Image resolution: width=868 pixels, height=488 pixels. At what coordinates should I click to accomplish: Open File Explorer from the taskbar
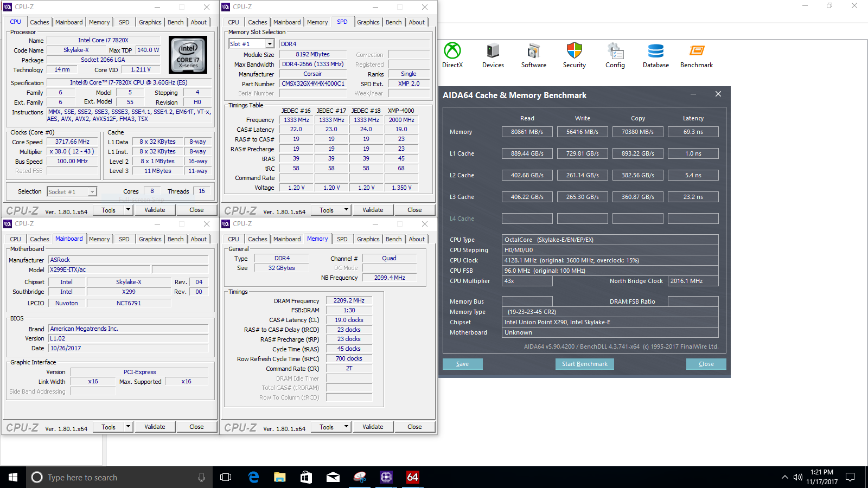[279, 477]
